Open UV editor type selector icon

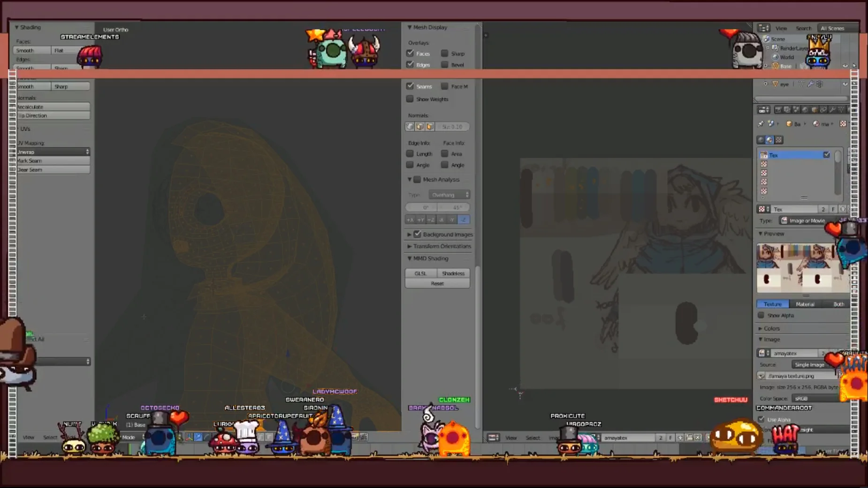(x=493, y=437)
